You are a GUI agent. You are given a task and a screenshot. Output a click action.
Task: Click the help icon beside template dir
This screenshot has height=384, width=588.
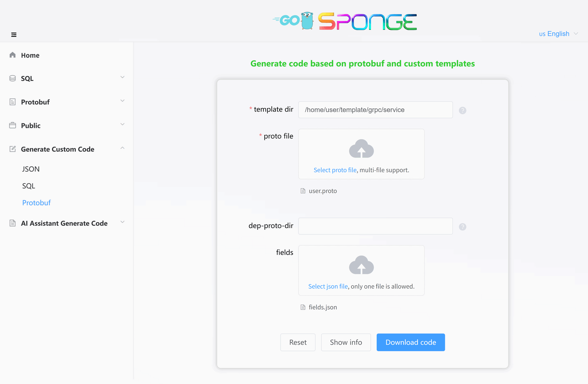pos(463,110)
